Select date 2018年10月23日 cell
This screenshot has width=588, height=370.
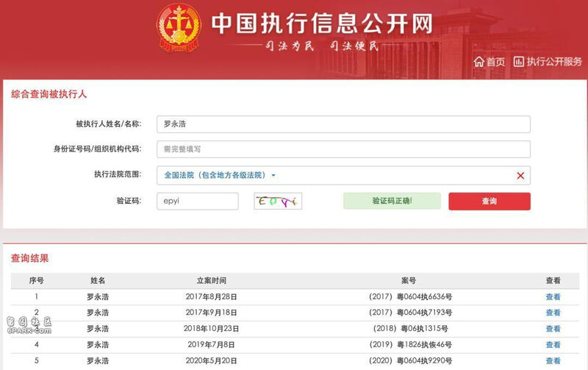click(x=211, y=329)
